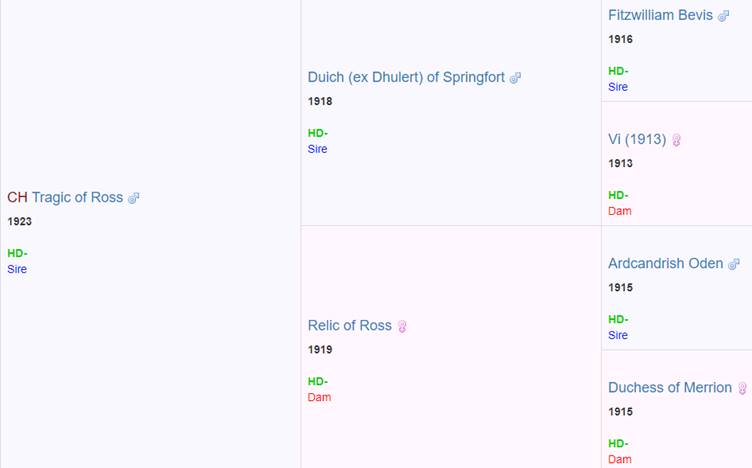Click female icon beside Relic of Ross
The height and width of the screenshot is (468, 752).
402,326
